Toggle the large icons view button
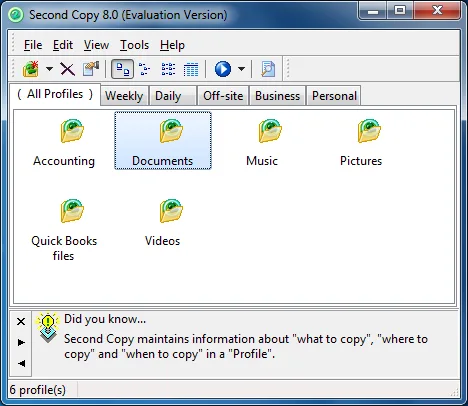This screenshot has height=406, width=468. point(122,69)
